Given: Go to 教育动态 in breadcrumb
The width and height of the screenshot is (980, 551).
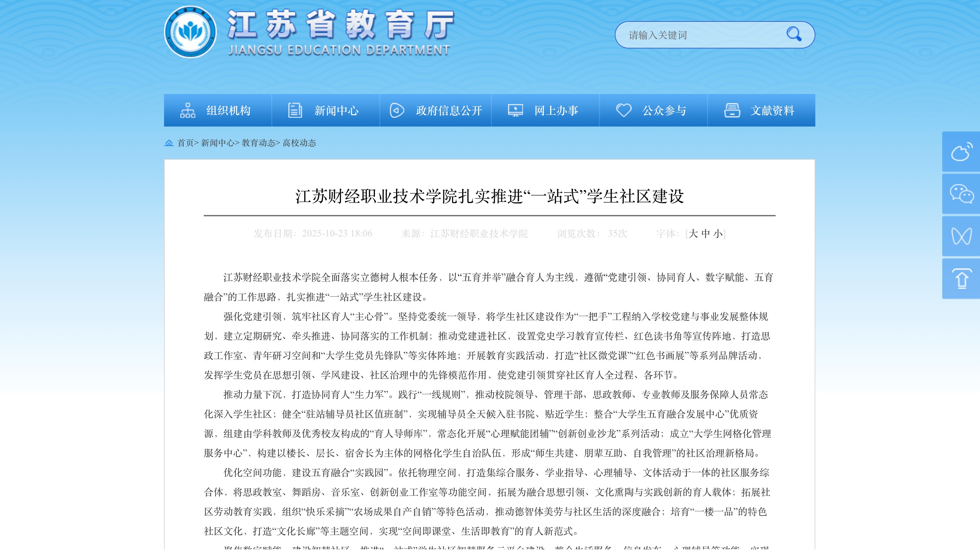Looking at the screenshot, I should point(258,143).
